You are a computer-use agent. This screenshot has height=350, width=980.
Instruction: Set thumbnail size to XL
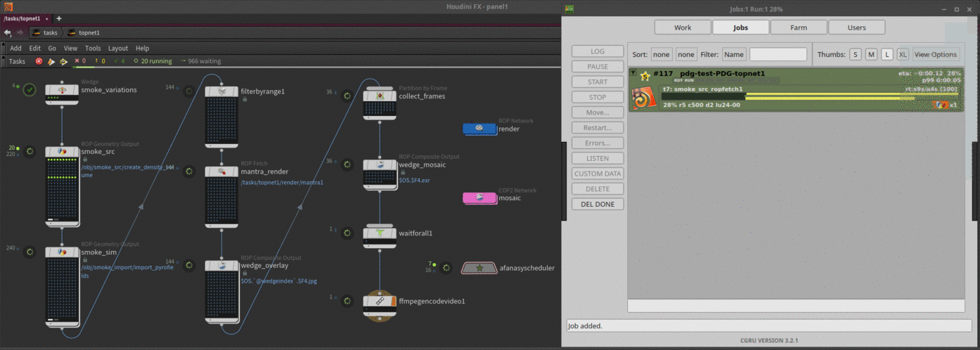903,54
